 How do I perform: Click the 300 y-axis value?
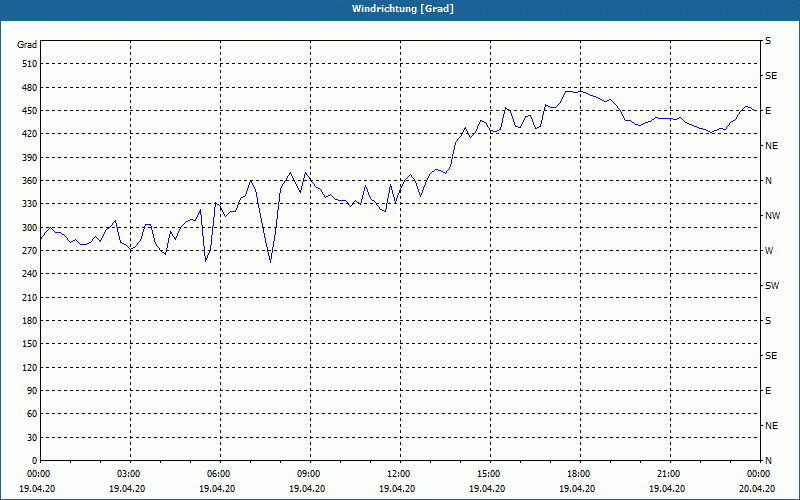coord(30,228)
